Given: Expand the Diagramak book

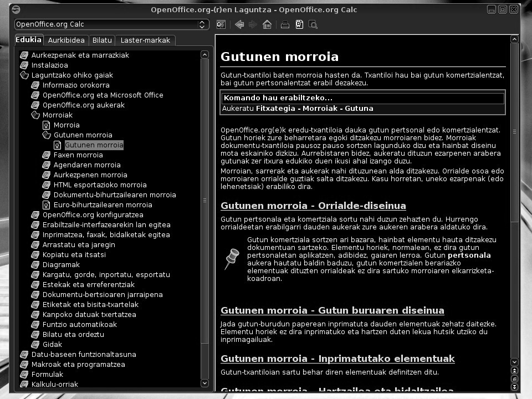Looking at the screenshot, I should tap(55, 265).
